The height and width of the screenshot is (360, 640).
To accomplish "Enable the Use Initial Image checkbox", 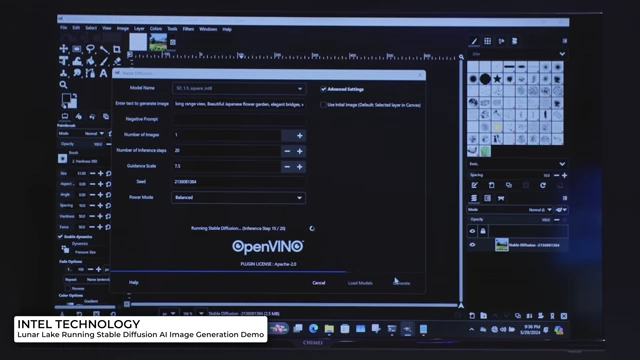I will (x=323, y=105).
